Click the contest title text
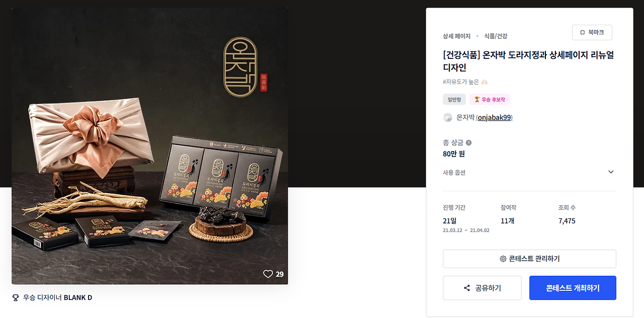 pyautogui.click(x=528, y=61)
